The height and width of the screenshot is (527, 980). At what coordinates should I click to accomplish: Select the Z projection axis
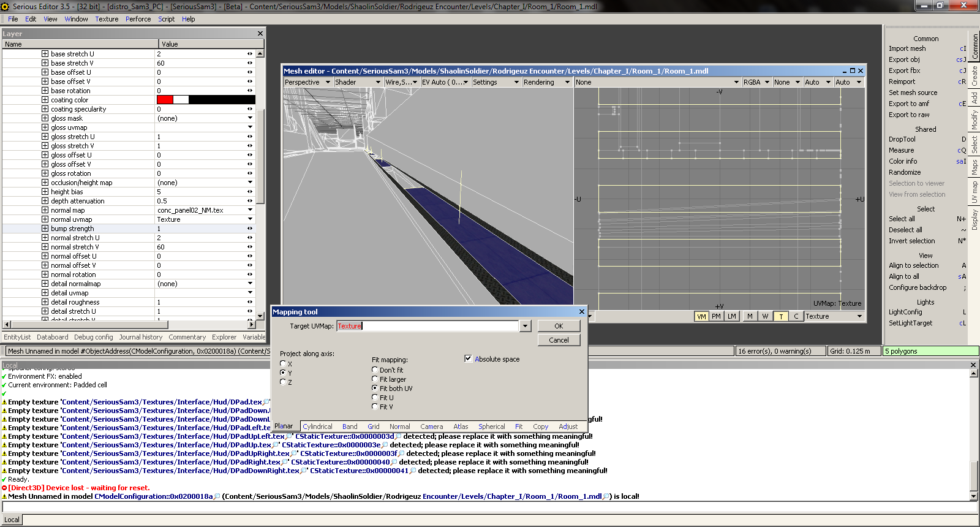pos(283,382)
